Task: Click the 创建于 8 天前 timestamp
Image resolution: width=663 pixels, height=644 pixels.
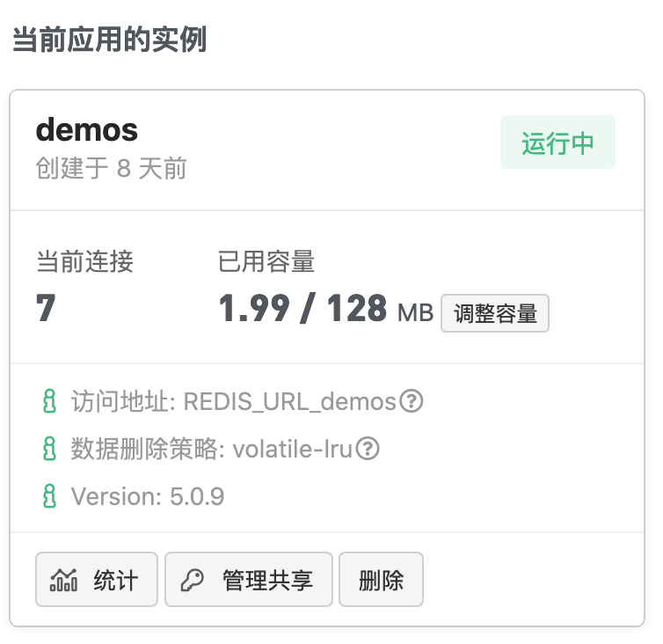Action: [111, 168]
